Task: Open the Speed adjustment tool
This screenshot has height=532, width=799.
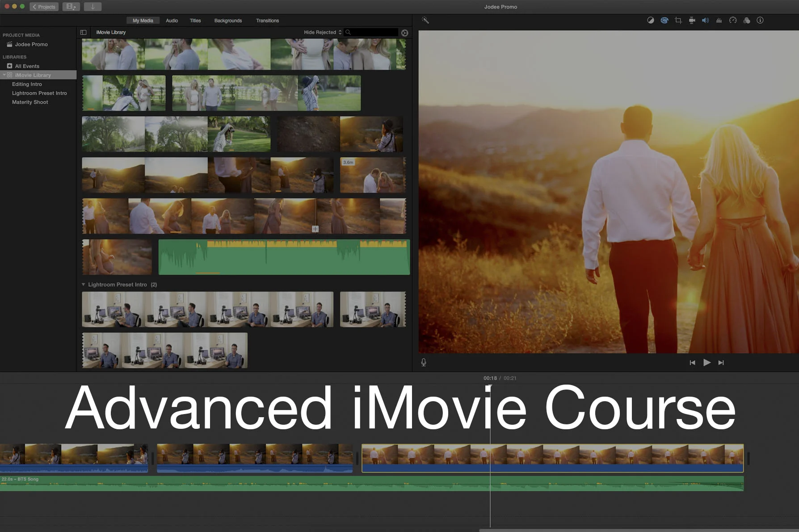Action: click(x=733, y=20)
